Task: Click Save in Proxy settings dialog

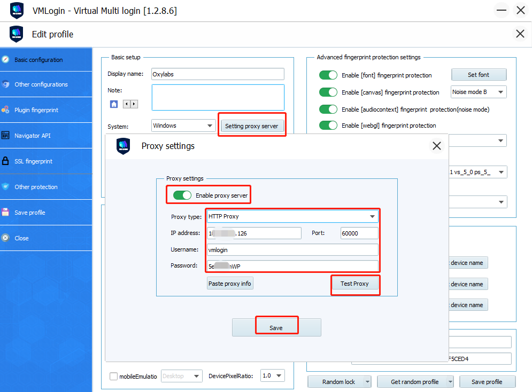Action: point(276,327)
